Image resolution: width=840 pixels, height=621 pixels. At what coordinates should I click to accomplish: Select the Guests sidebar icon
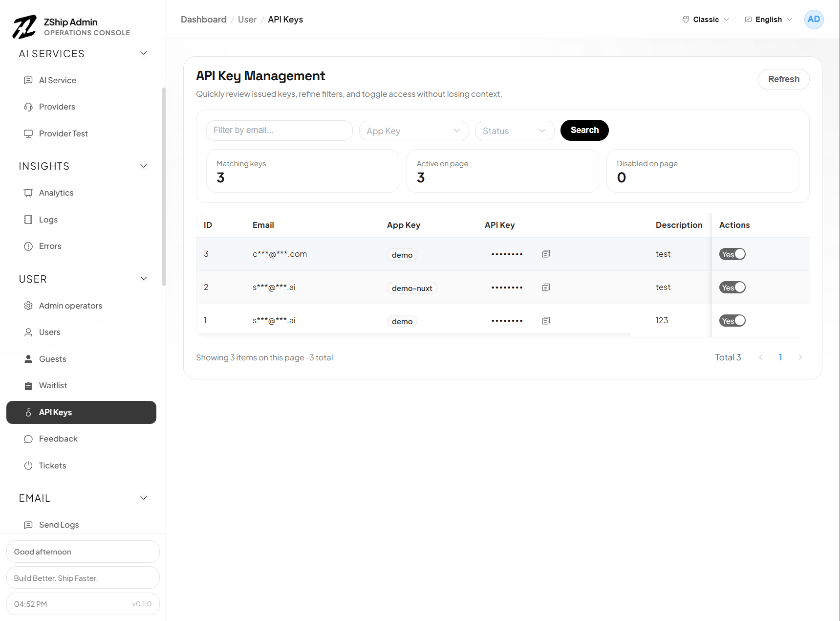click(x=29, y=358)
